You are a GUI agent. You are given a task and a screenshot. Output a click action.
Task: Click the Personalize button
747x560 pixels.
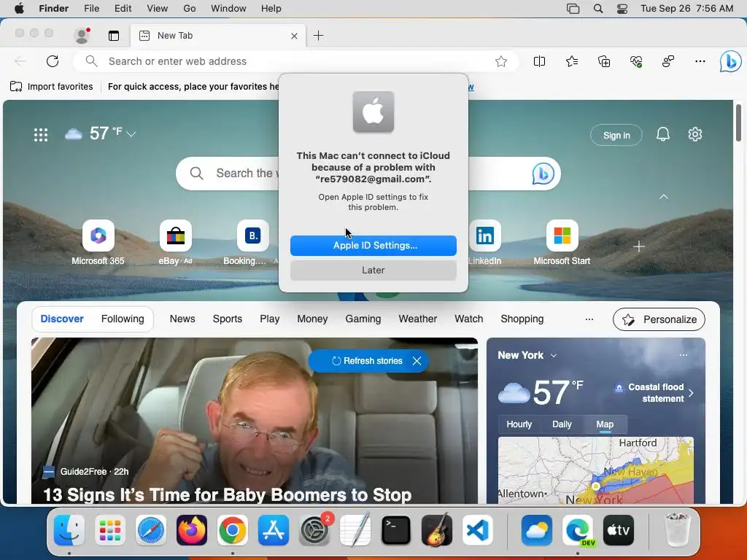[659, 319]
